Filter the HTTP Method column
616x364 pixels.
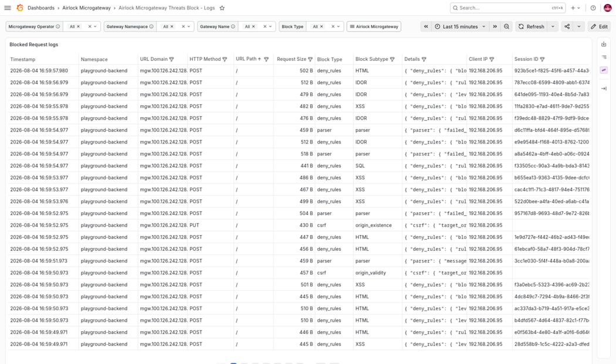[x=225, y=59]
